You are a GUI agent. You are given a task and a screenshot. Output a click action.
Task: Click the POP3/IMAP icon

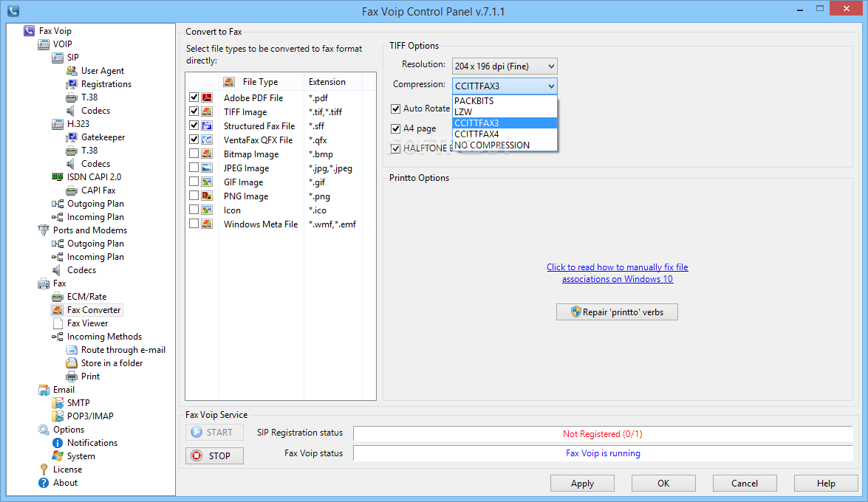click(x=57, y=416)
